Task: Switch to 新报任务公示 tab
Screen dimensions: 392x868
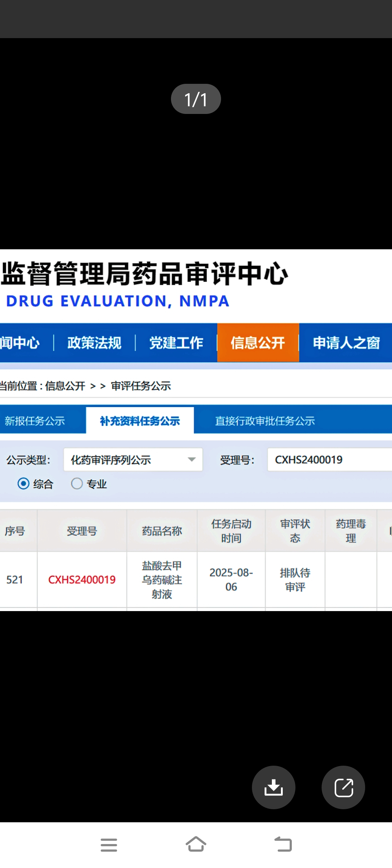Action: 35,421
